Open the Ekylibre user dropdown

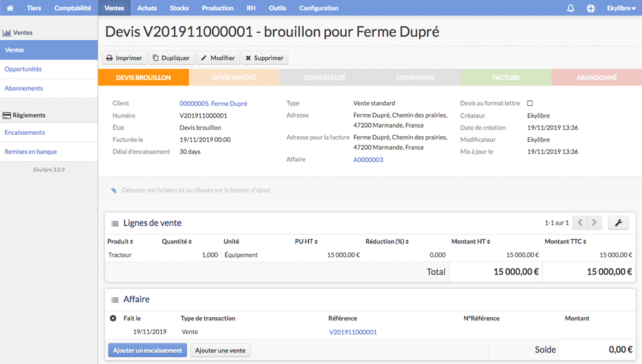[621, 8]
